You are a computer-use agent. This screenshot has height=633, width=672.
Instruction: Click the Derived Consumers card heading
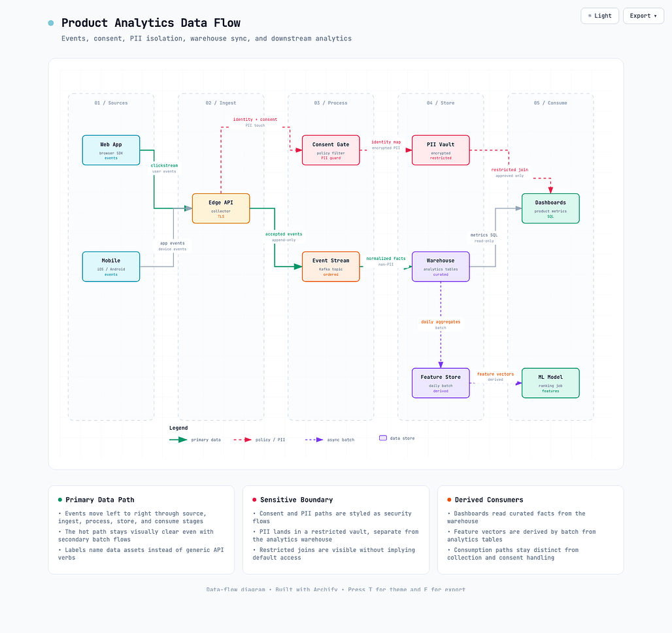[489, 500]
